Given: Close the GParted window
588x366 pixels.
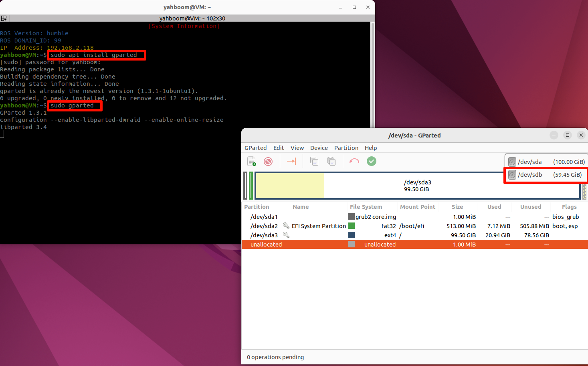Looking at the screenshot, I should point(581,135).
